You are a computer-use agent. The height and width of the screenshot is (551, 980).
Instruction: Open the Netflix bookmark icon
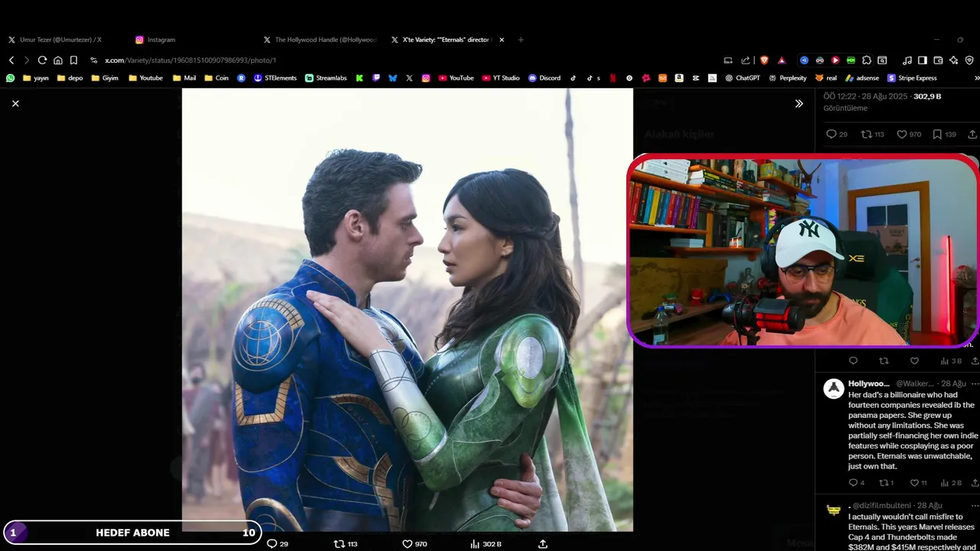click(x=612, y=78)
